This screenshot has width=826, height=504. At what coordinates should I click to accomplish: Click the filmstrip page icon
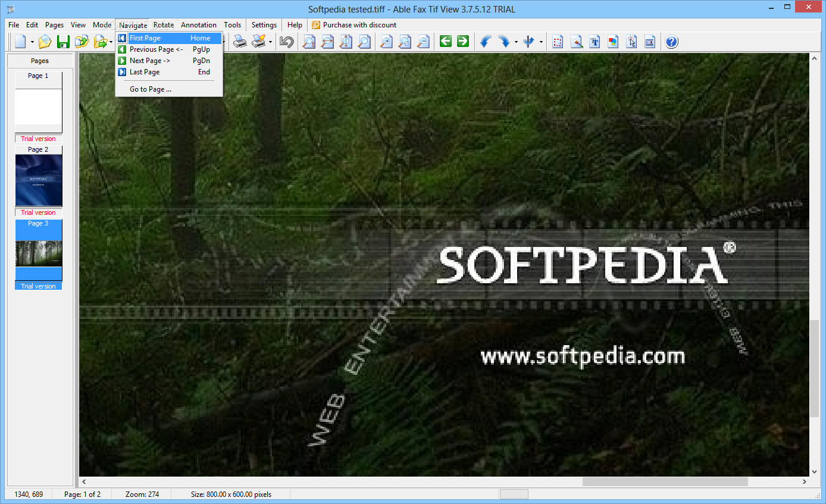(x=650, y=42)
